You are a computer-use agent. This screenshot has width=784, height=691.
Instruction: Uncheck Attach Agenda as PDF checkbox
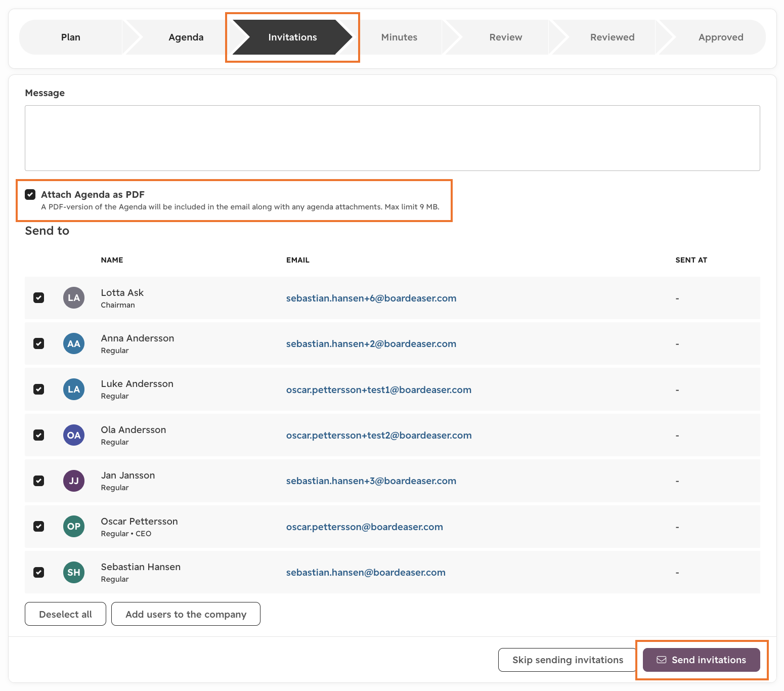pos(30,194)
